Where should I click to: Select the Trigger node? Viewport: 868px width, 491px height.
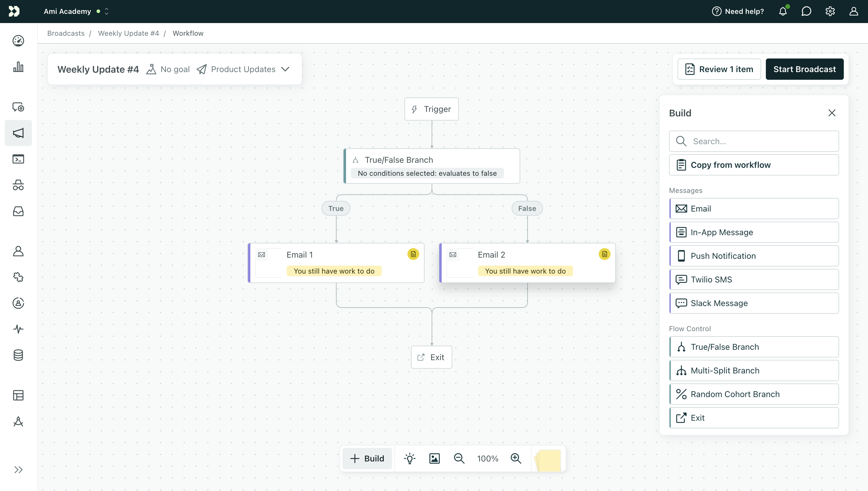(x=431, y=109)
